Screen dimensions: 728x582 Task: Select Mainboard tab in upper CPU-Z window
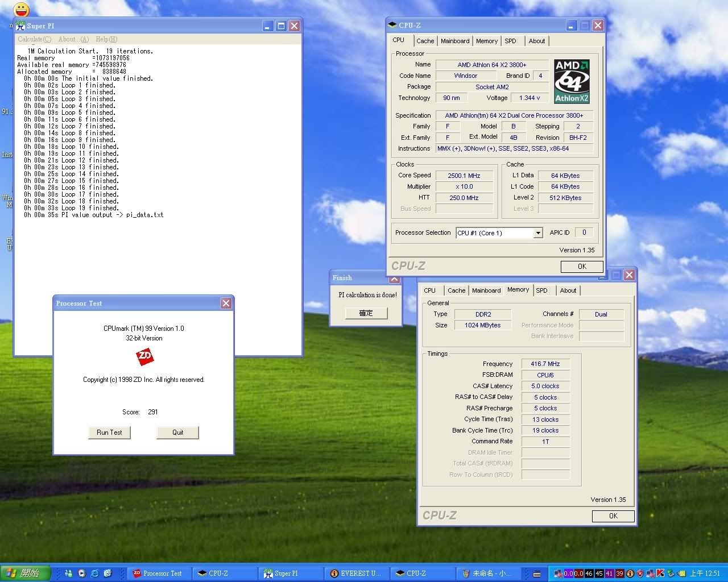pyautogui.click(x=455, y=41)
